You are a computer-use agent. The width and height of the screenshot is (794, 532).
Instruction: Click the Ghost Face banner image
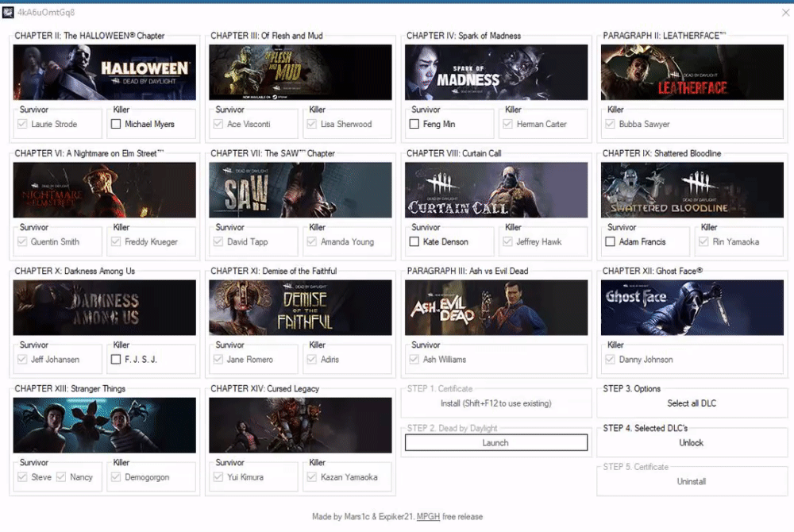click(x=692, y=308)
